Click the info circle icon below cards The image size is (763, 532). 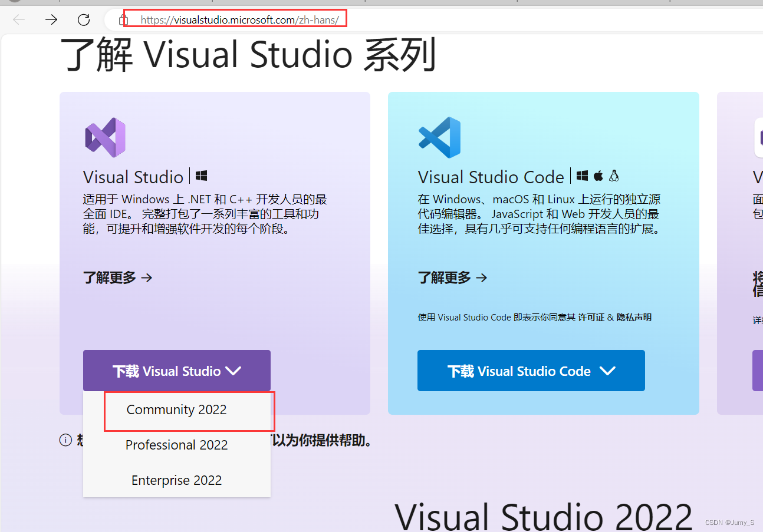[65, 440]
